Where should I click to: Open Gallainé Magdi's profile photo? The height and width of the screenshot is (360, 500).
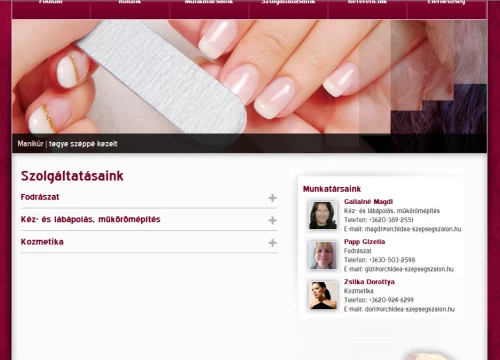pos(322,215)
